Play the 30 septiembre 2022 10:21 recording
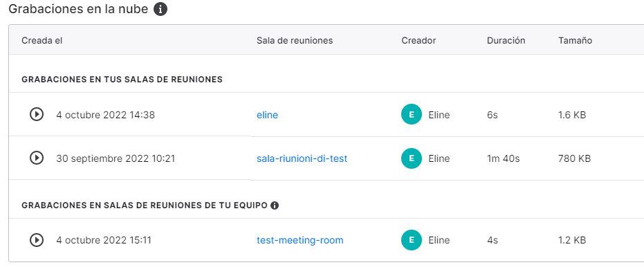Screen dimensions: 644x276 37,158
